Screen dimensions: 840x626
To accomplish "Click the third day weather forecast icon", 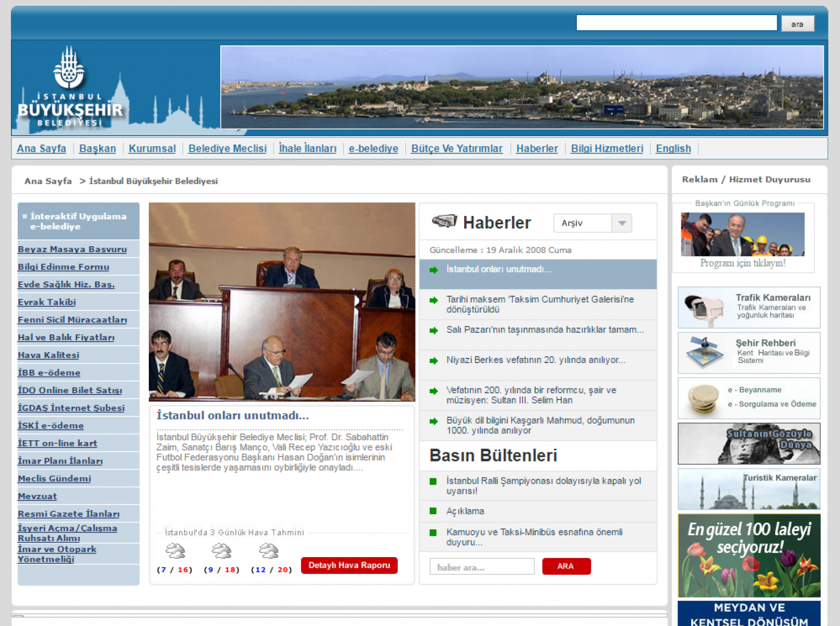I will pos(268,551).
